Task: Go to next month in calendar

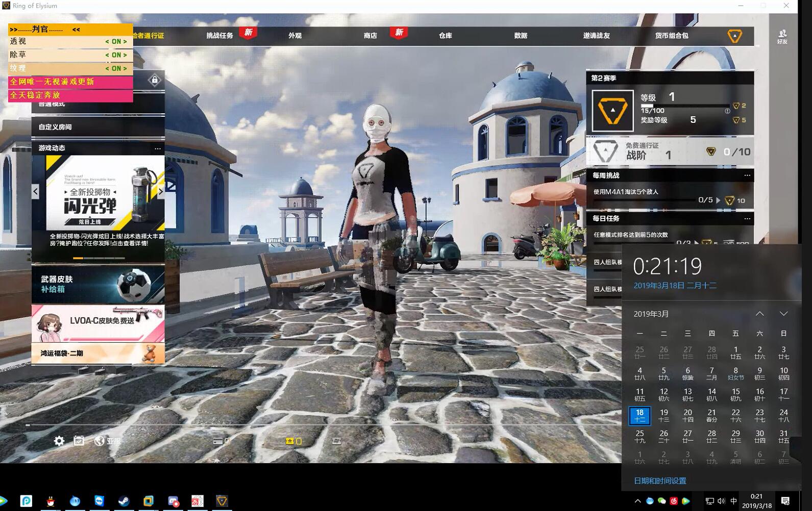Action: (783, 314)
